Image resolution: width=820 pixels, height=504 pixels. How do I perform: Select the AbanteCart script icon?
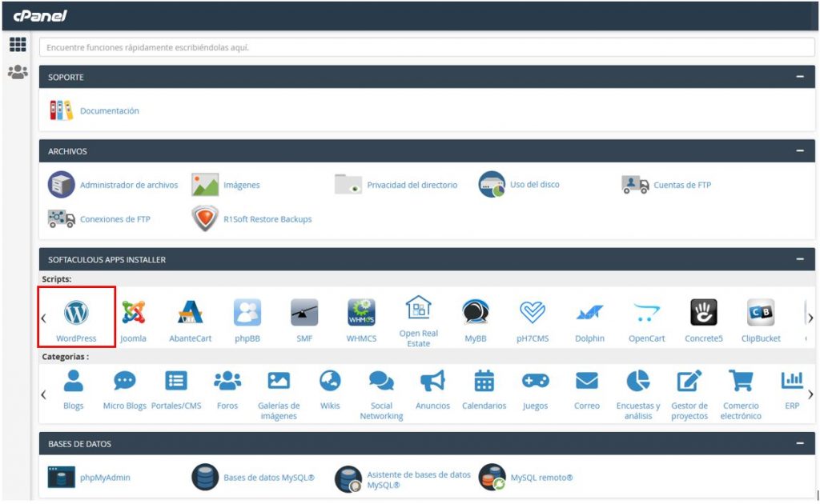[x=191, y=312]
